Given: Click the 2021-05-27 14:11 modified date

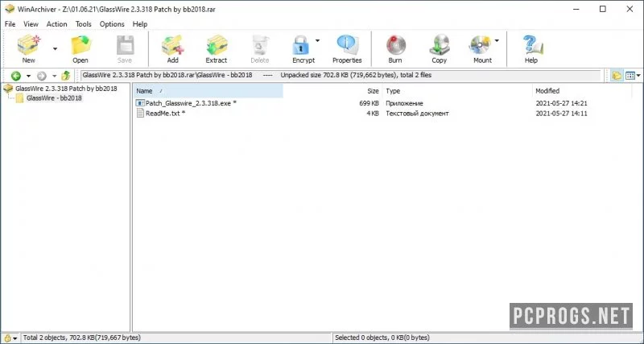Looking at the screenshot, I should [x=561, y=114].
